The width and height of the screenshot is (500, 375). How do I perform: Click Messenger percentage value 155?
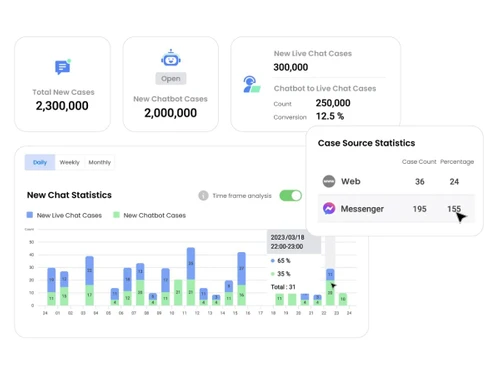454,209
